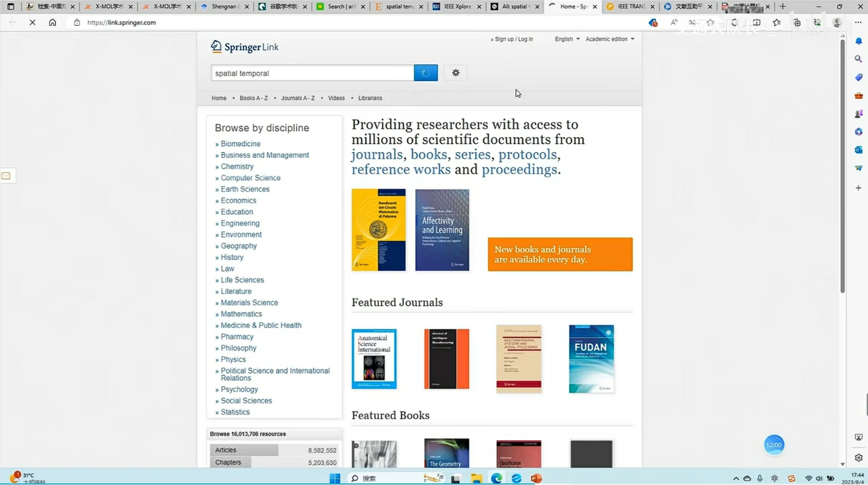The image size is (868, 485).
Task: Open the FUDAN journal cover thumbnail
Action: pyautogui.click(x=591, y=359)
